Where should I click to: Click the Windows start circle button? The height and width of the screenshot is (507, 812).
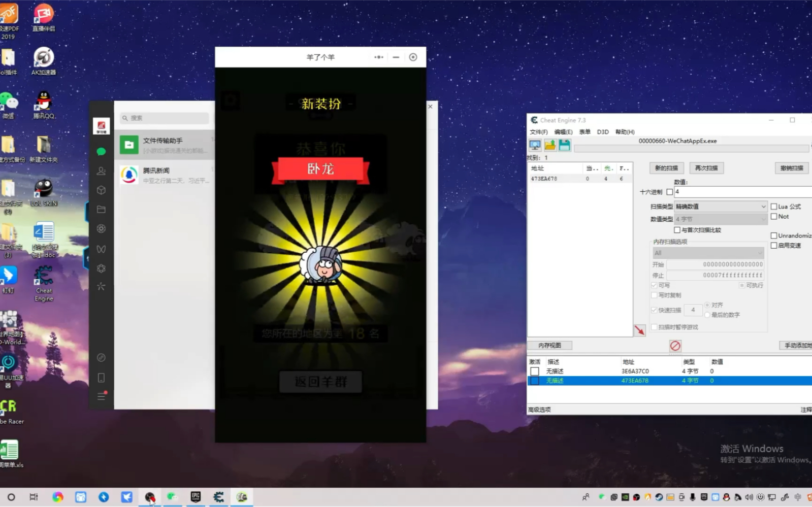click(11, 497)
